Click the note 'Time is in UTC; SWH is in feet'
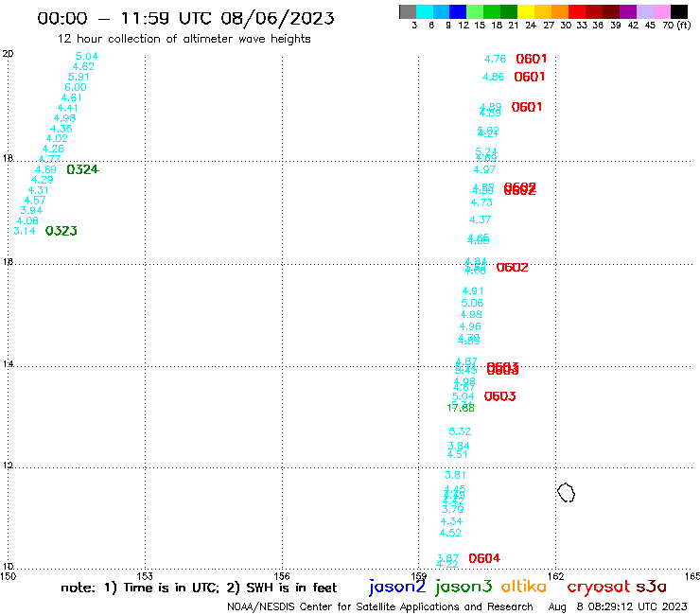 pyautogui.click(x=199, y=588)
